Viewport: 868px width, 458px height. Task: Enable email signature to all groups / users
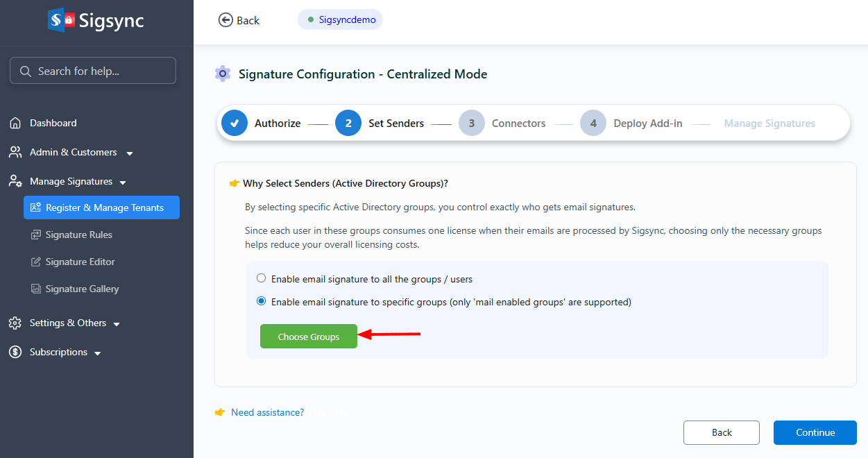(x=262, y=278)
